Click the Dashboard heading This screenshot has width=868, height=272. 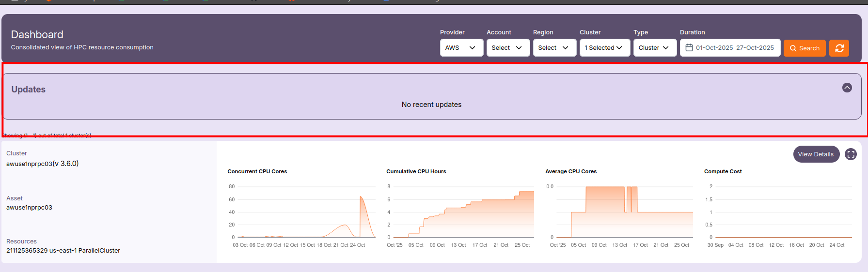coord(37,34)
